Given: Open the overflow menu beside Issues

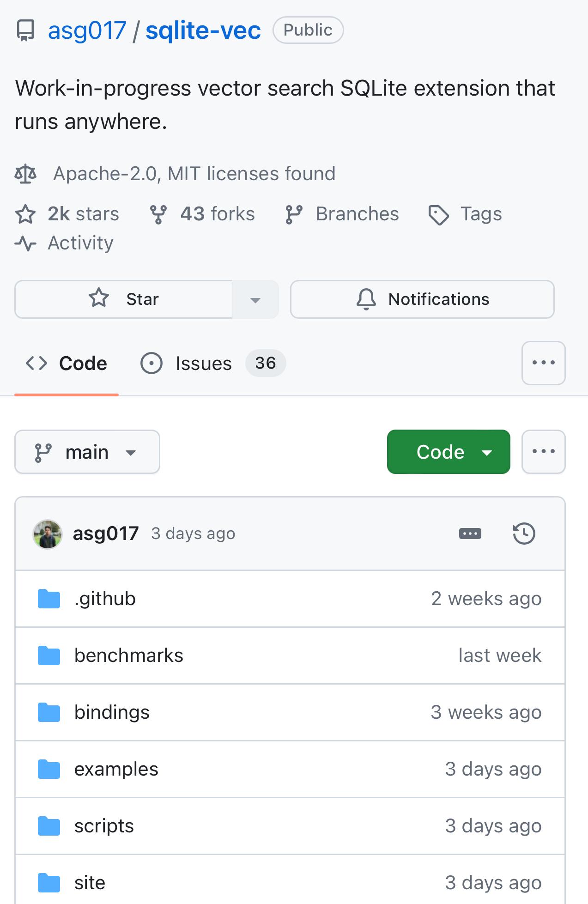Looking at the screenshot, I should pos(543,363).
